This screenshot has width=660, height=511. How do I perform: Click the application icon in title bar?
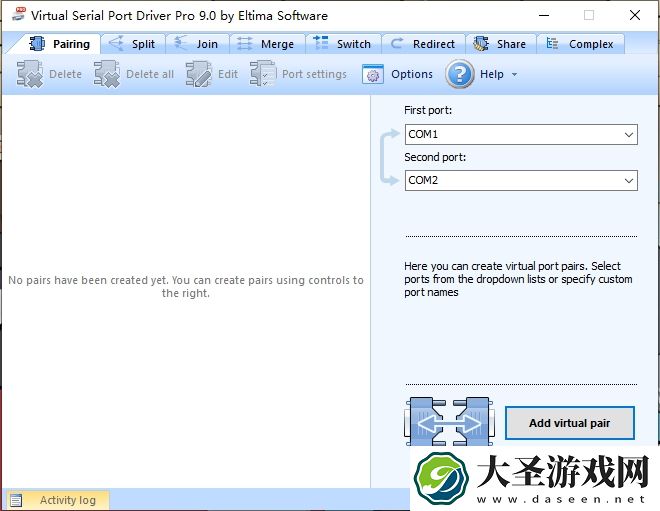click(x=18, y=14)
